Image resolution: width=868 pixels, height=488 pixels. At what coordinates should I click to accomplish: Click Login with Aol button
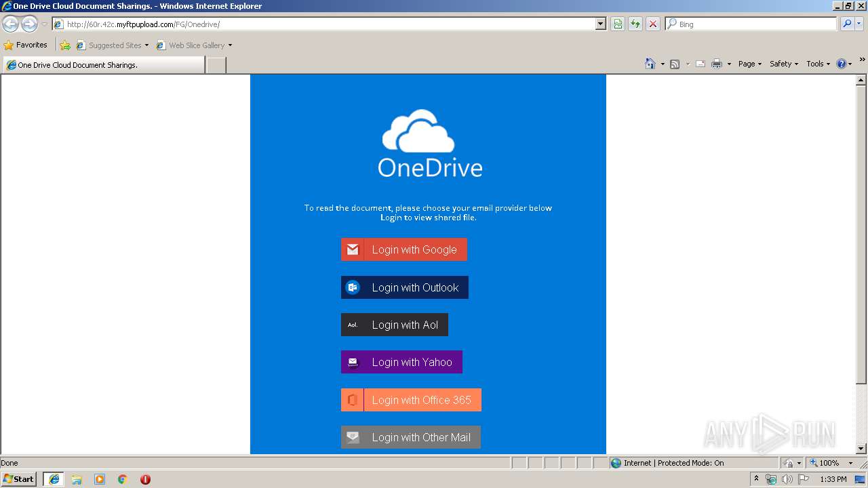point(395,325)
